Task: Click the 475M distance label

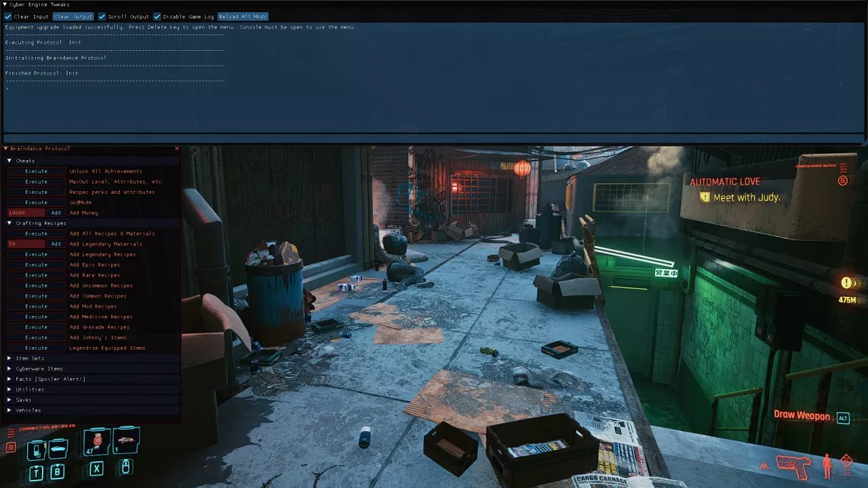Action: point(847,300)
